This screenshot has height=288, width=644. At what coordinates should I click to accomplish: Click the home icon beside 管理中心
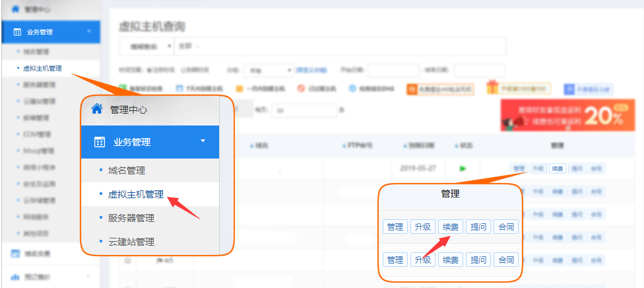[x=97, y=108]
